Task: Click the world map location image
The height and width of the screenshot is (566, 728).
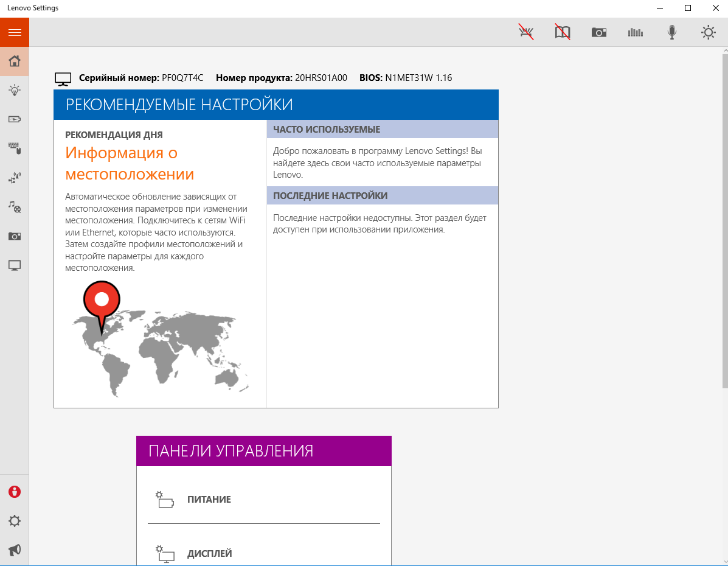Action: [x=160, y=339]
